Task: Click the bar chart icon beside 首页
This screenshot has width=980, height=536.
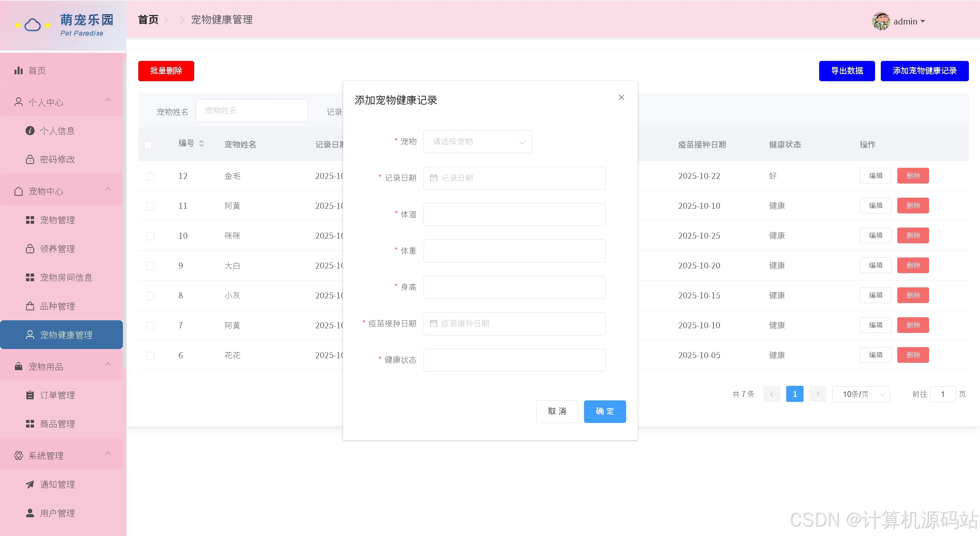Action: (x=18, y=70)
